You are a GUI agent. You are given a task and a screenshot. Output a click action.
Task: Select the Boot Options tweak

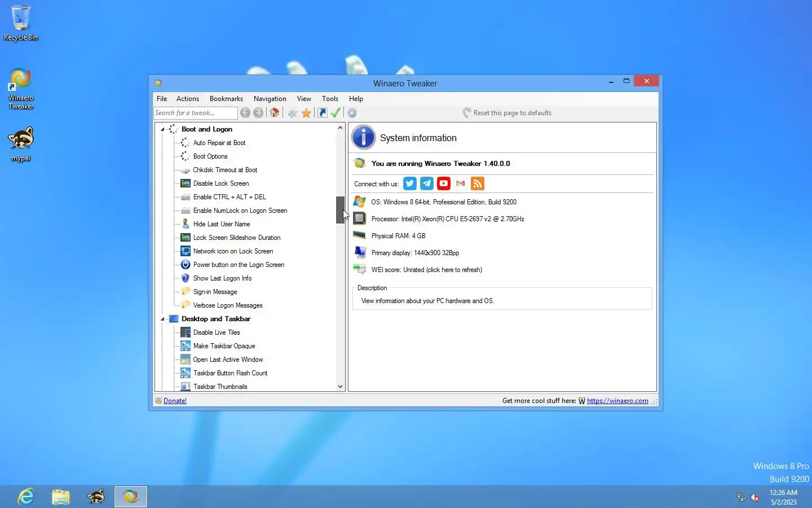(210, 156)
